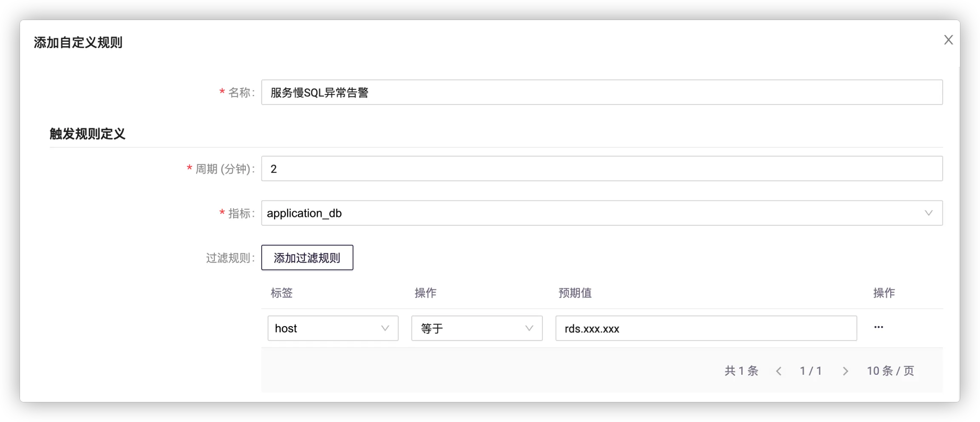Select the 1 / 1 page indicator
This screenshot has height=422, width=980.
click(x=811, y=371)
